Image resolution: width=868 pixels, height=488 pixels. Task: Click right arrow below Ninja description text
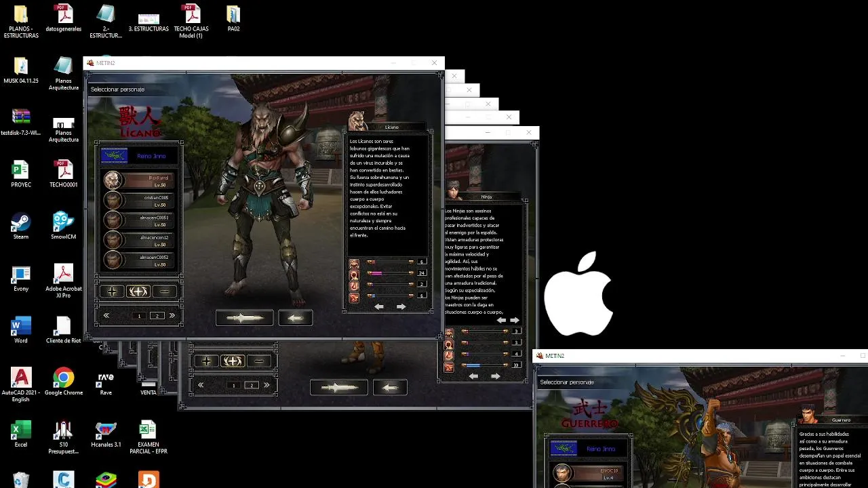pyautogui.click(x=515, y=321)
